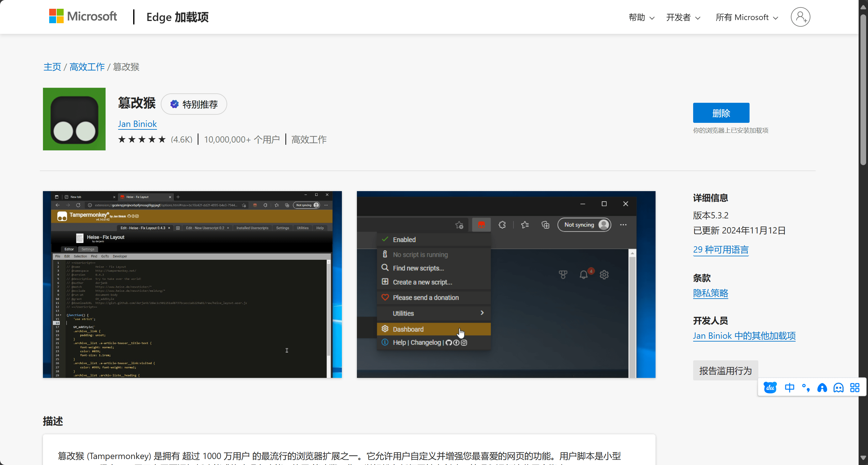Image resolution: width=868 pixels, height=465 pixels.
Task: Click the 特别推荐 featured badge
Action: (x=194, y=104)
